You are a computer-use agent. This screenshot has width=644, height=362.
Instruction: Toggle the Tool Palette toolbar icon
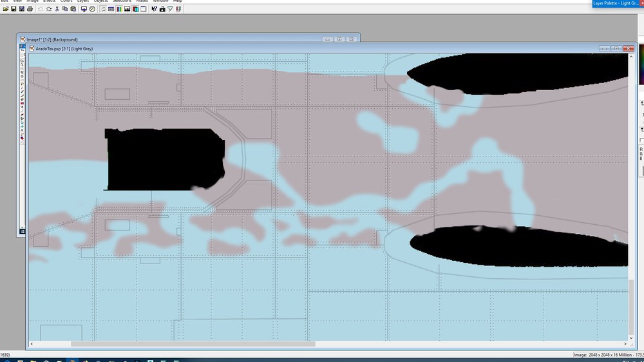(103, 9)
